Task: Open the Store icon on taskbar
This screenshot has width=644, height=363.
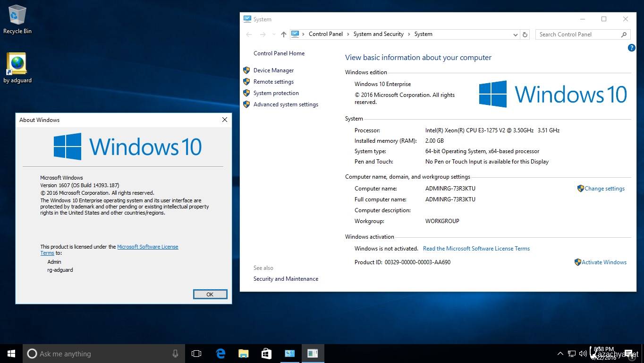Action: (x=266, y=354)
